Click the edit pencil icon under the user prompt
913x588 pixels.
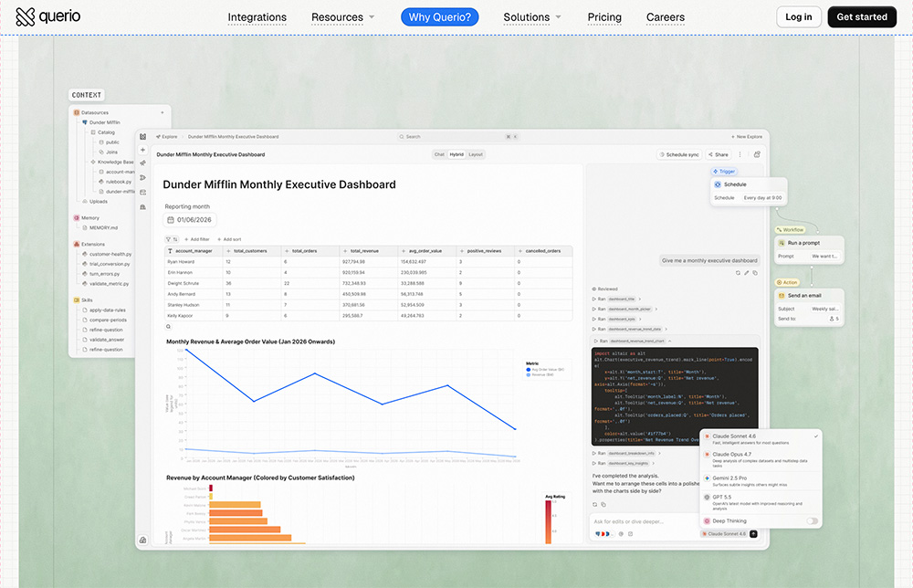coord(747,273)
